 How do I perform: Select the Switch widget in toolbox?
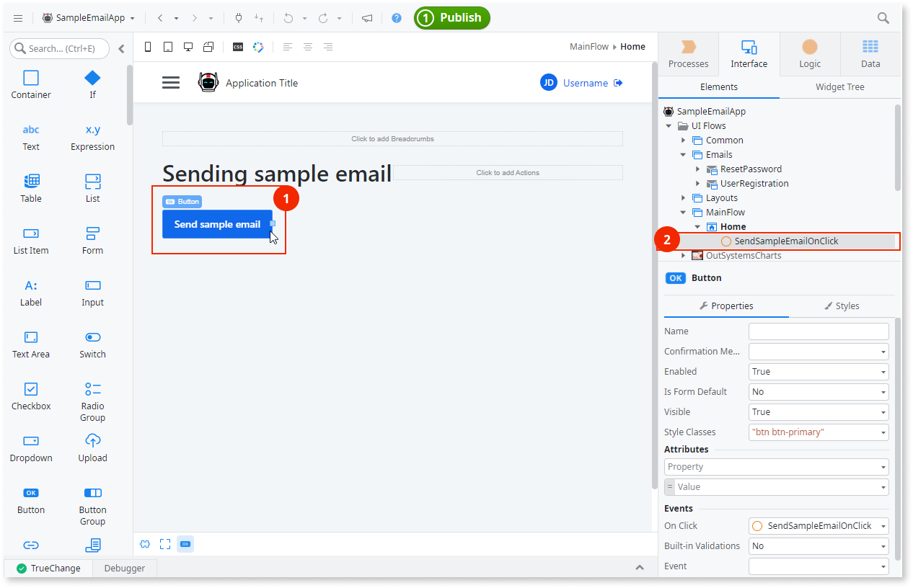pos(92,344)
